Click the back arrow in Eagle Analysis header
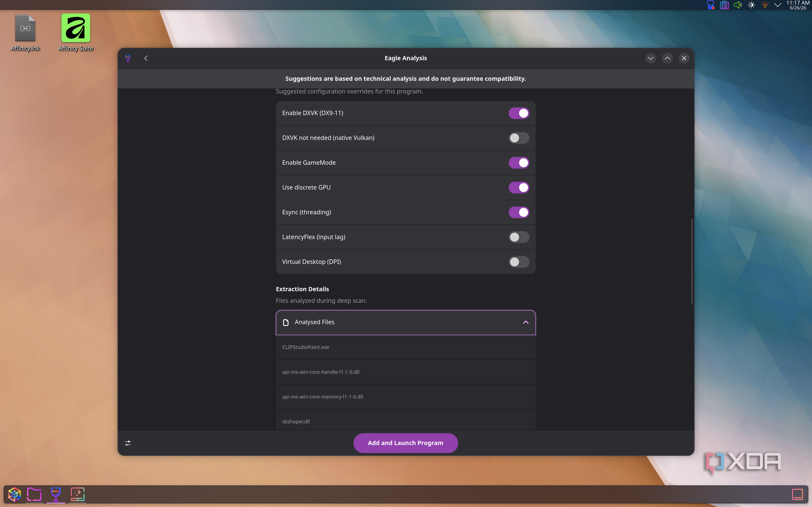The height and width of the screenshot is (507, 812). click(x=146, y=58)
